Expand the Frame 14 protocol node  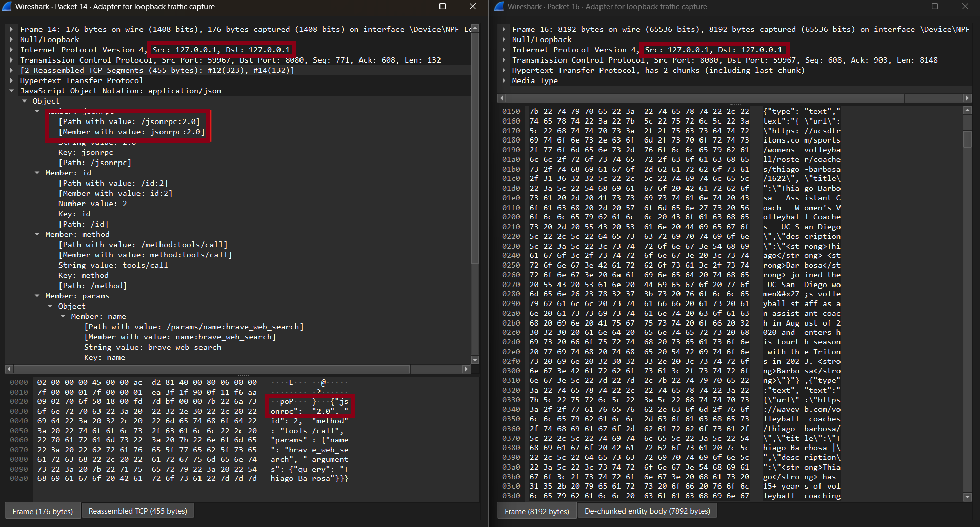point(13,29)
